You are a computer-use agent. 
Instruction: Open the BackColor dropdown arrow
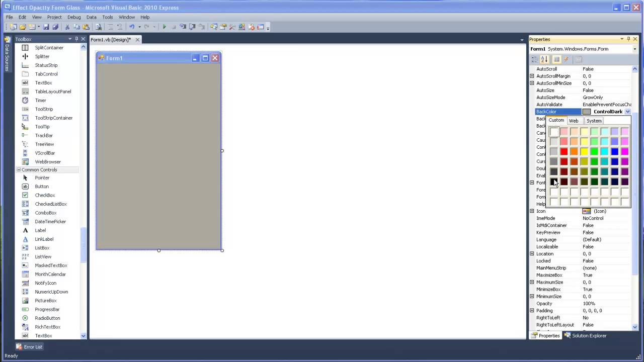tap(627, 112)
